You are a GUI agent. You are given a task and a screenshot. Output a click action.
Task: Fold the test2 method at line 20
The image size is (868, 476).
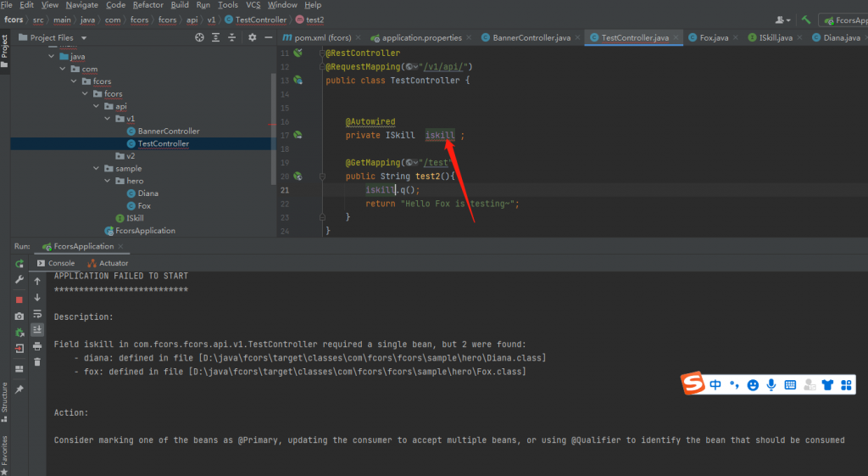pyautogui.click(x=322, y=176)
